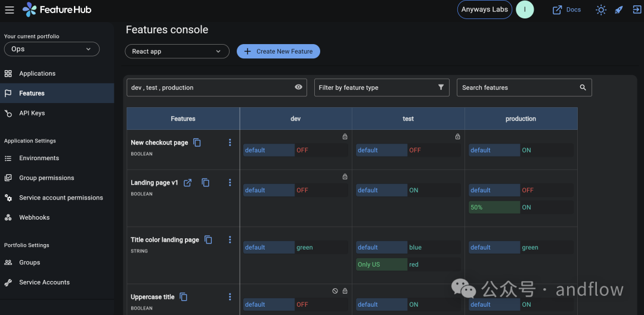Click the logout icon at top right
This screenshot has width=644, height=315.
tap(637, 10)
